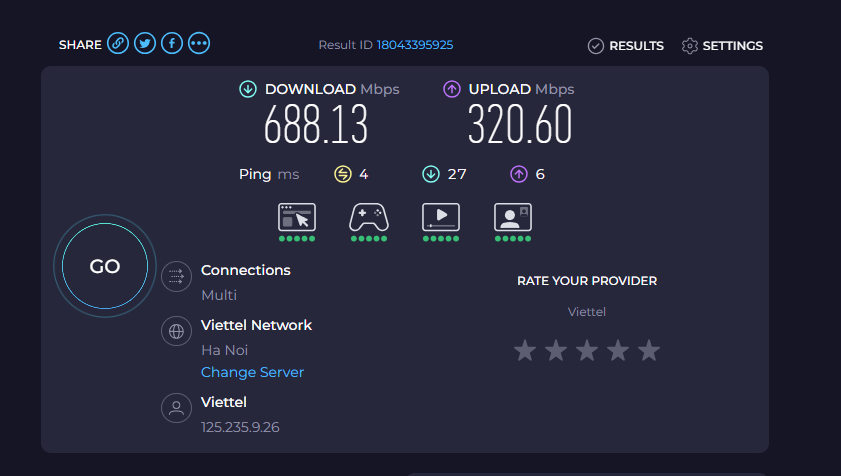The width and height of the screenshot is (841, 476).
Task: Rate Viettel five stars
Action: click(x=649, y=350)
